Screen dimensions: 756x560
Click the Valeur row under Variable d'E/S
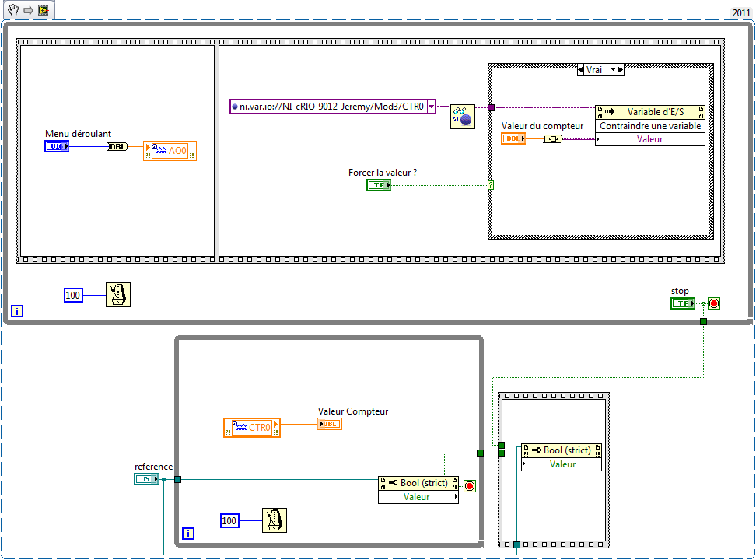[x=650, y=139]
